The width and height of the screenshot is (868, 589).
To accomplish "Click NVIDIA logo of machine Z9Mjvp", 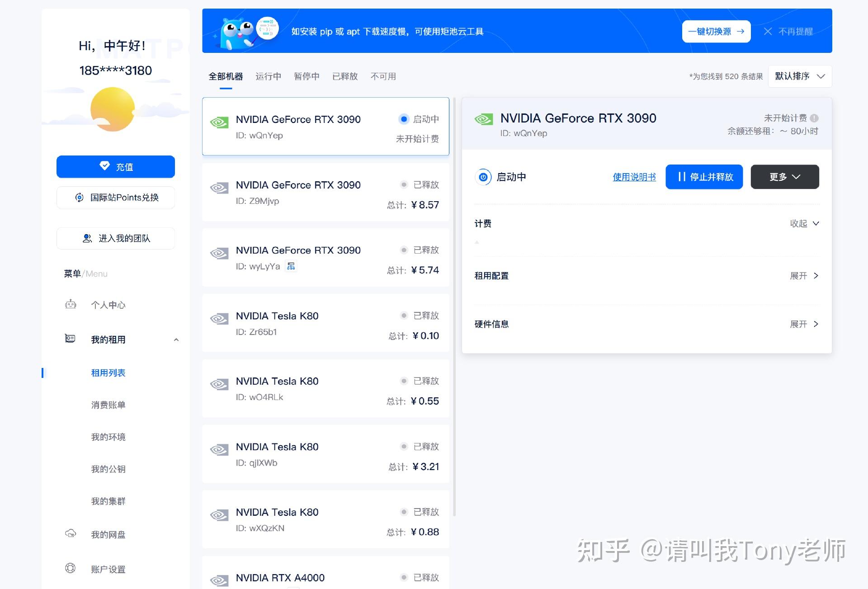I will tap(219, 188).
